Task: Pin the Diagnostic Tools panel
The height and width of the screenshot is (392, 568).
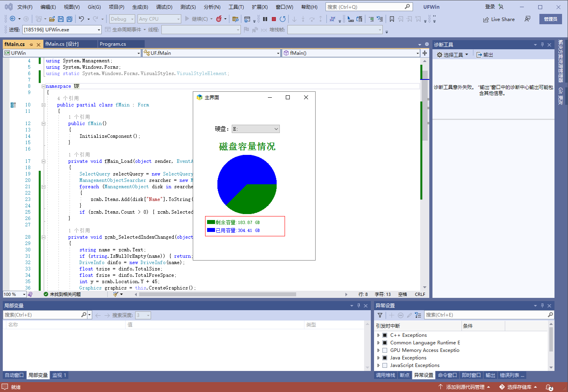Action: click(542, 44)
